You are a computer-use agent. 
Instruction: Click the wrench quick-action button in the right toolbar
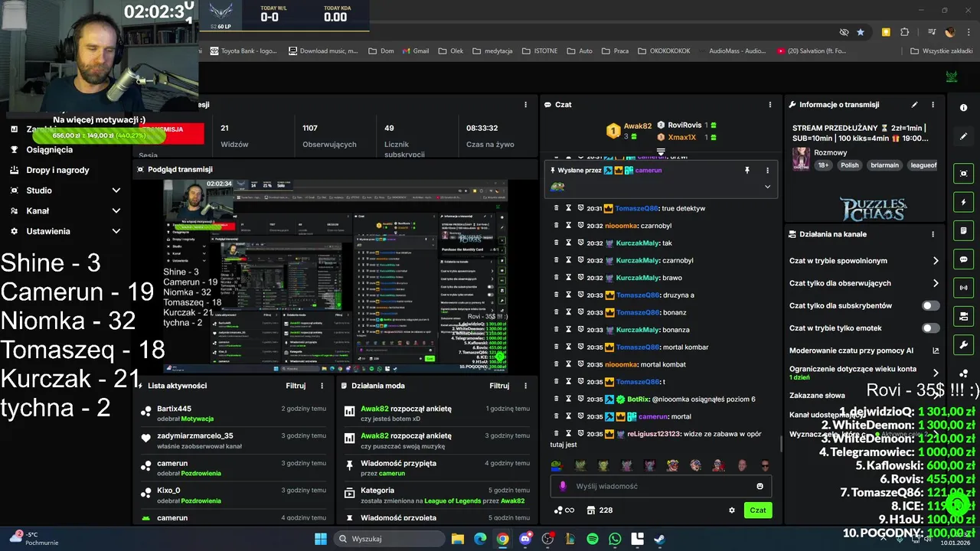(x=964, y=345)
